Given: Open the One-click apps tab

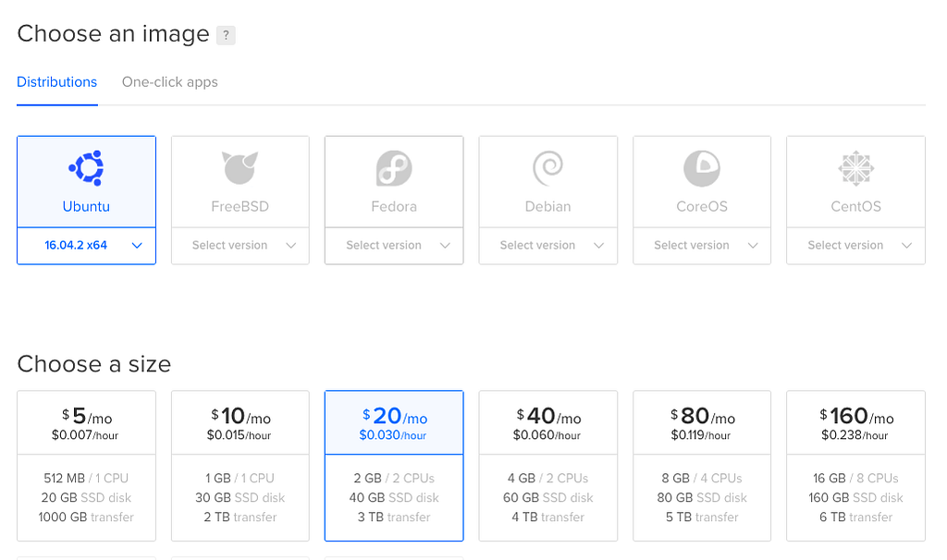Looking at the screenshot, I should pyautogui.click(x=170, y=82).
